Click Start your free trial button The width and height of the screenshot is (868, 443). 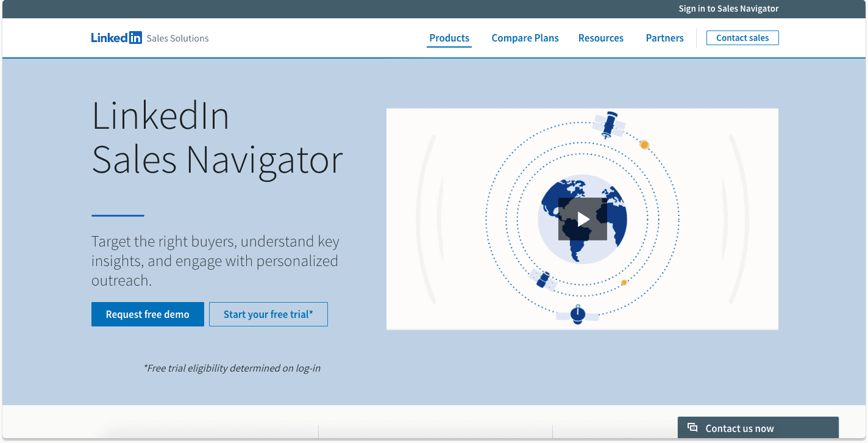coord(268,314)
